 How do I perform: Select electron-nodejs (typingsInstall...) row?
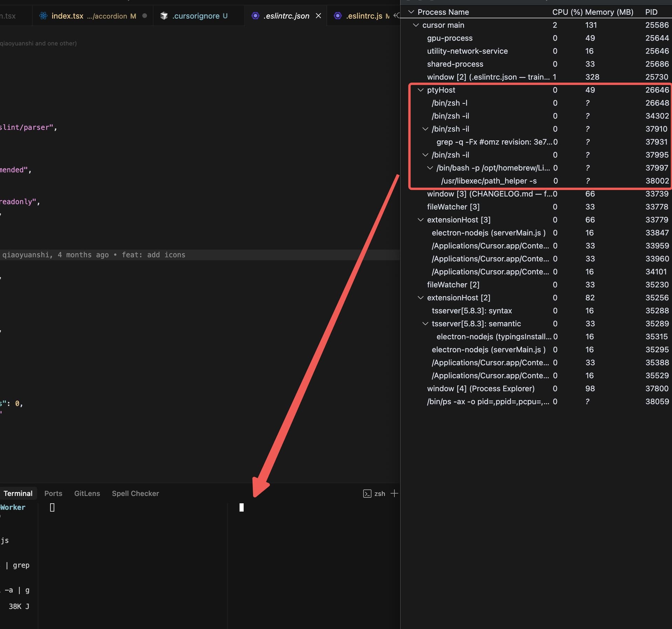(536, 336)
